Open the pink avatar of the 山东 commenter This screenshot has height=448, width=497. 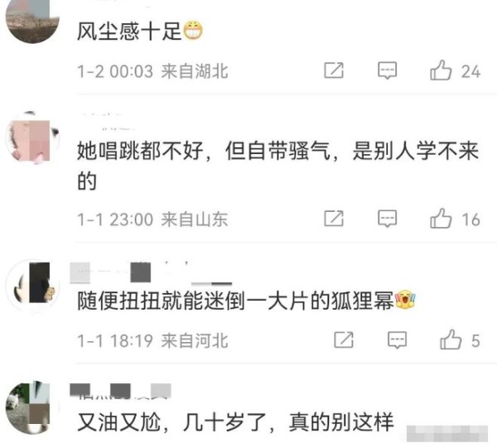click(32, 137)
